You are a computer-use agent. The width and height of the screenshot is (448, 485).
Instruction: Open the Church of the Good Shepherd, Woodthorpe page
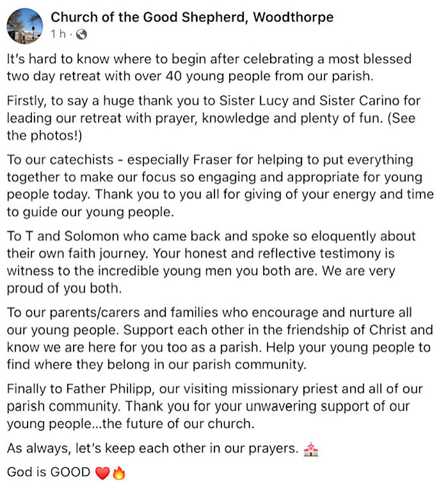(192, 17)
